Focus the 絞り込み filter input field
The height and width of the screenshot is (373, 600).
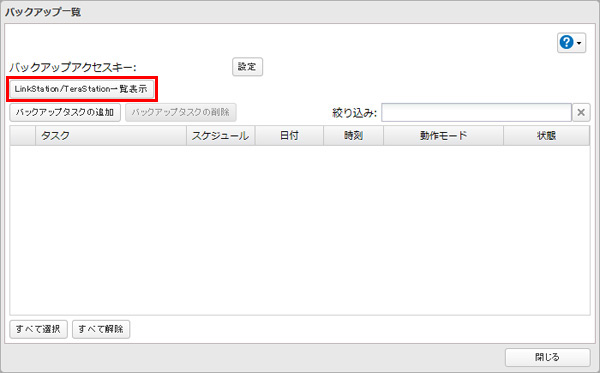point(476,112)
